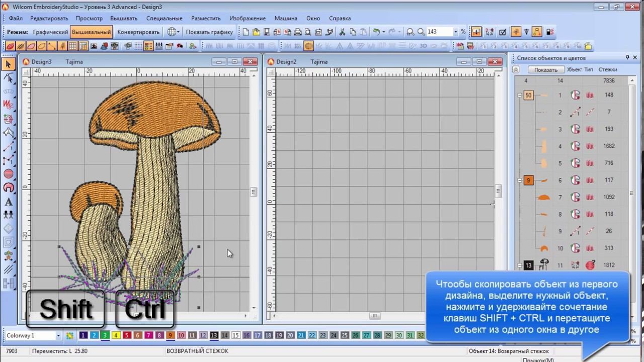Open the Изображение menu
This screenshot has width=644, height=362.
248,18
